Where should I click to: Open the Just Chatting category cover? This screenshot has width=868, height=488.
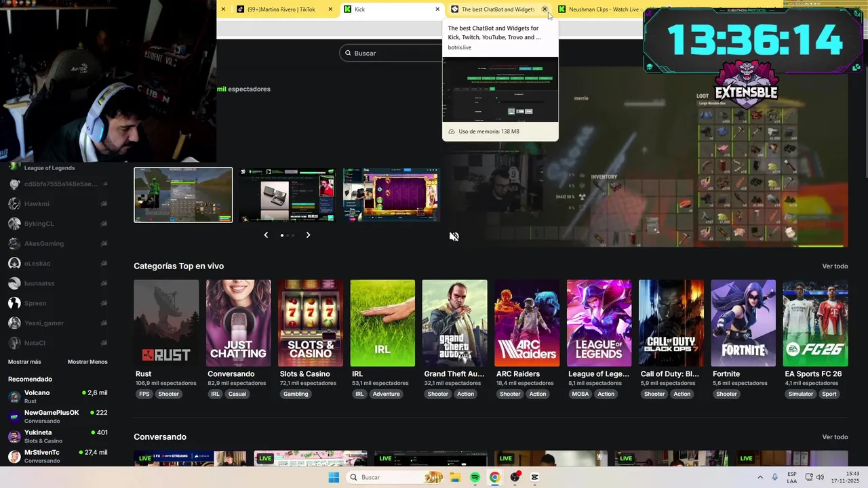point(238,323)
